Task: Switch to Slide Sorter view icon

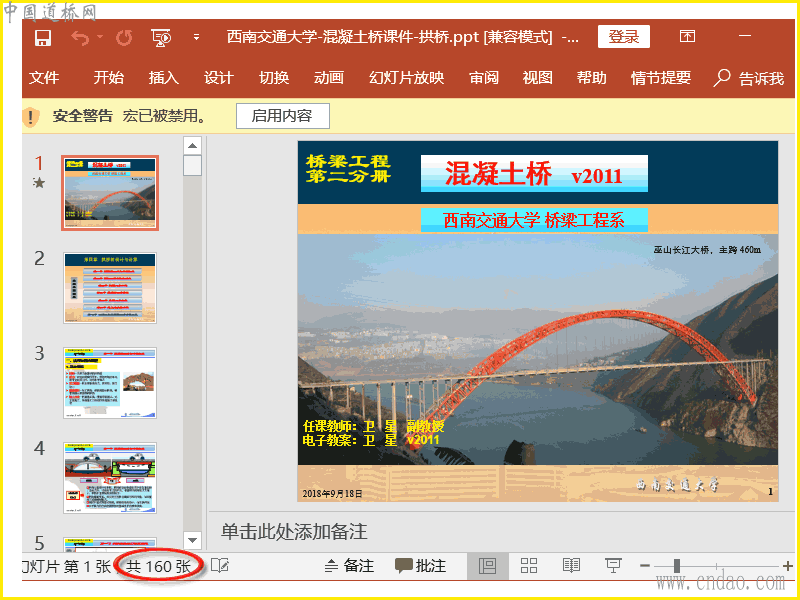Action: (x=529, y=565)
